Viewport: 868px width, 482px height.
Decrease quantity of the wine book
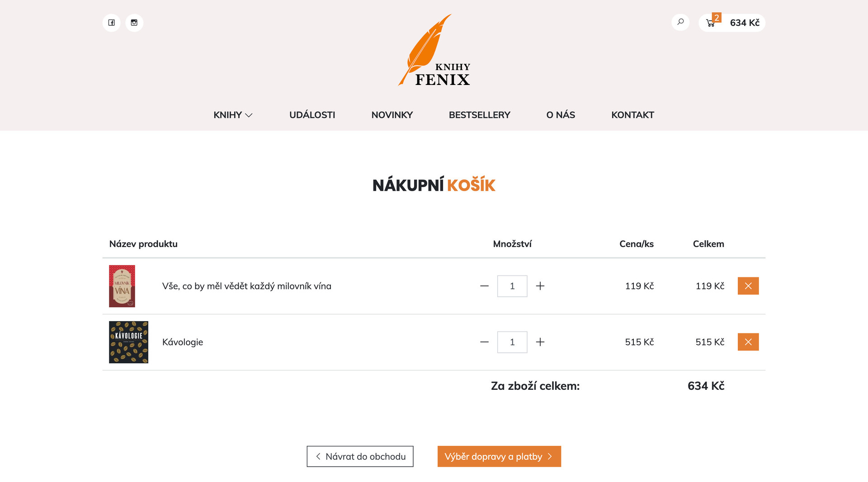click(484, 286)
